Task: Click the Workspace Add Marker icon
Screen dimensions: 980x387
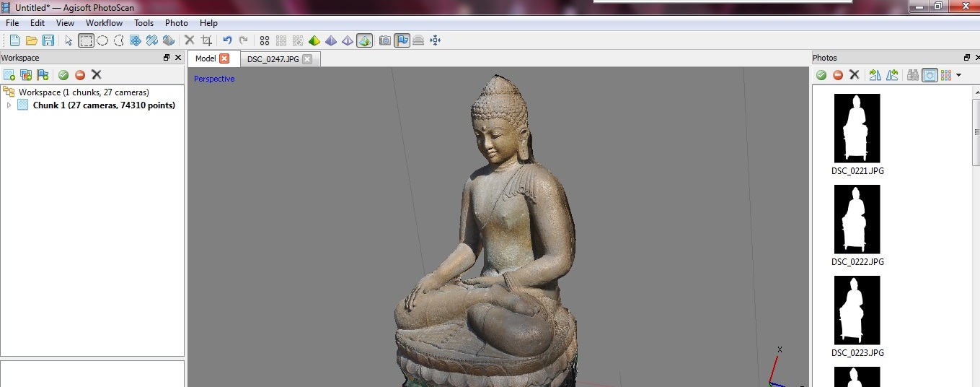Action: pyautogui.click(x=43, y=74)
